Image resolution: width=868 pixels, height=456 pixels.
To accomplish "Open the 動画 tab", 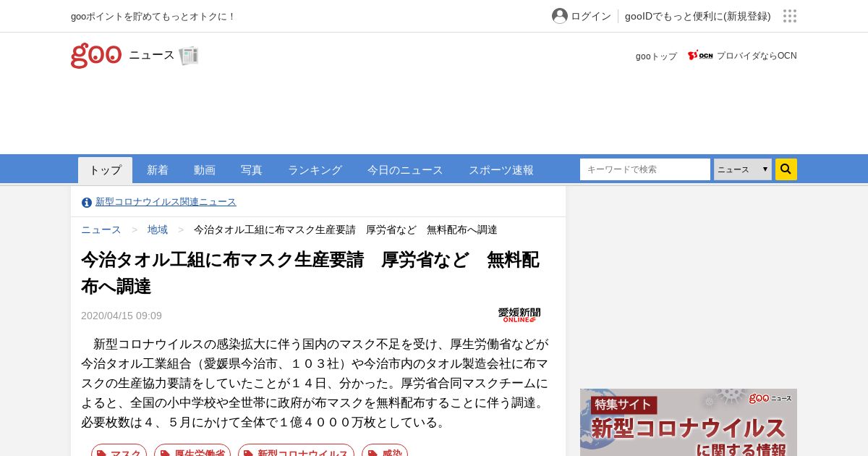I will point(205,170).
